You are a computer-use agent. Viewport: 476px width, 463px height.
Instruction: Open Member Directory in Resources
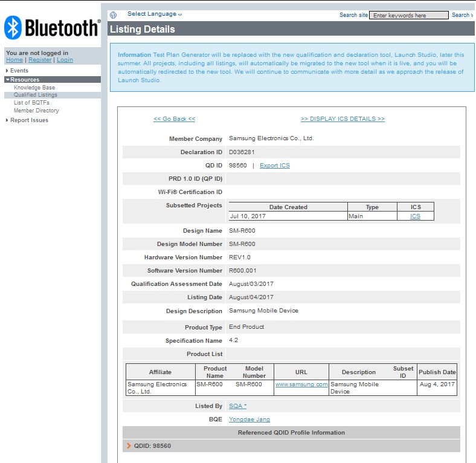pyautogui.click(x=36, y=111)
